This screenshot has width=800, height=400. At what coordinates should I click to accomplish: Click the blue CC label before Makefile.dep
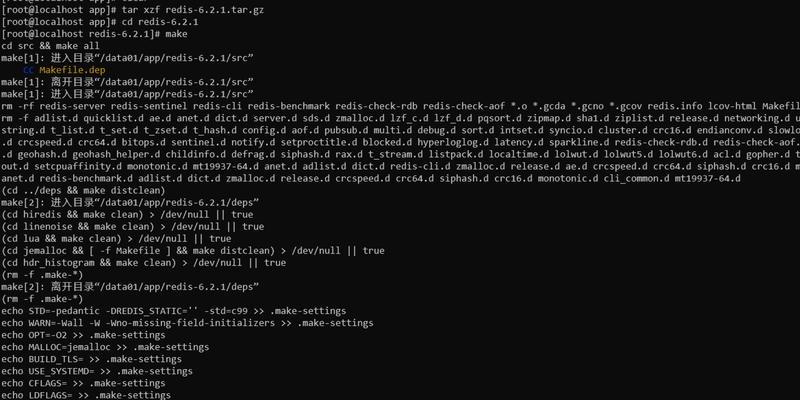(28, 70)
